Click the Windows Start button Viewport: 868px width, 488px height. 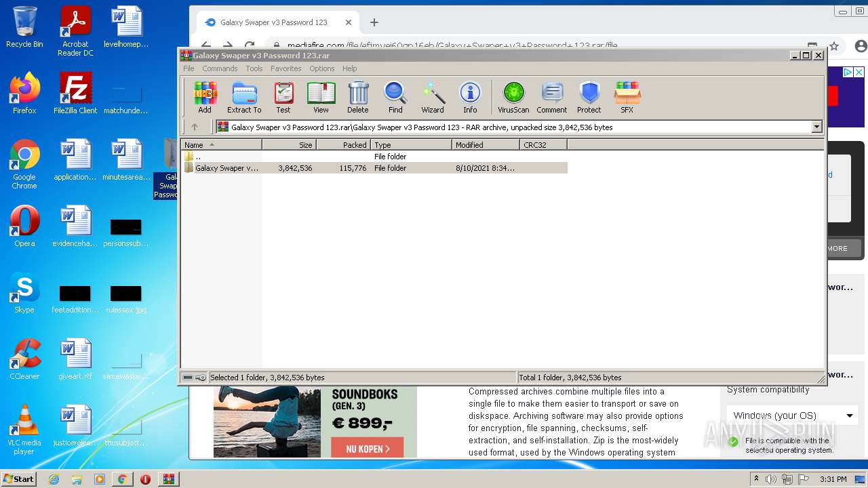pyautogui.click(x=19, y=479)
